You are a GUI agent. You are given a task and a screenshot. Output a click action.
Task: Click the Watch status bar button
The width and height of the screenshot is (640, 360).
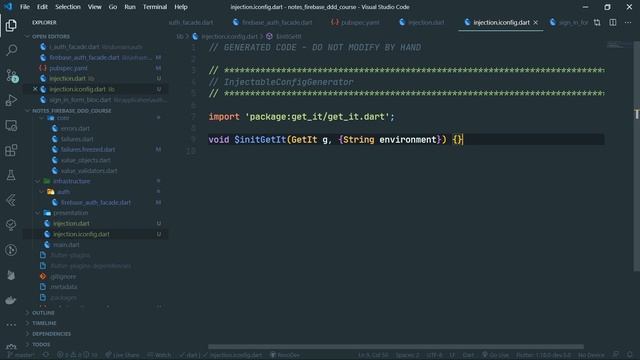click(159, 355)
